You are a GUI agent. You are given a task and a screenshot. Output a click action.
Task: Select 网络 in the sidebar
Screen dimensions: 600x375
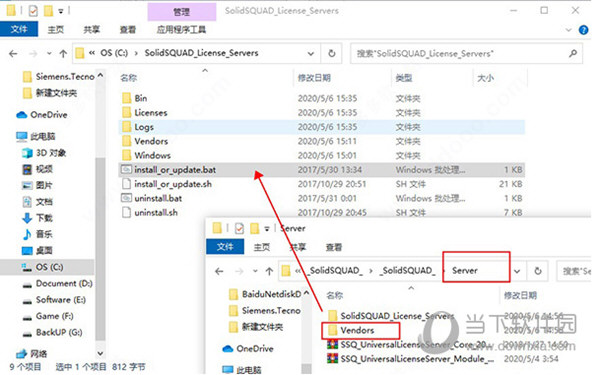click(x=32, y=353)
